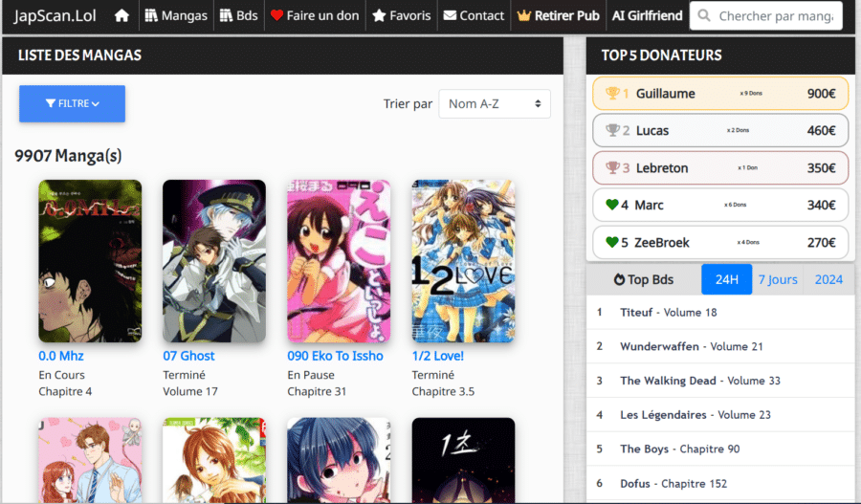Viewport: 861px width, 504px height.
Task: Open the Bds menu
Action: [x=239, y=16]
